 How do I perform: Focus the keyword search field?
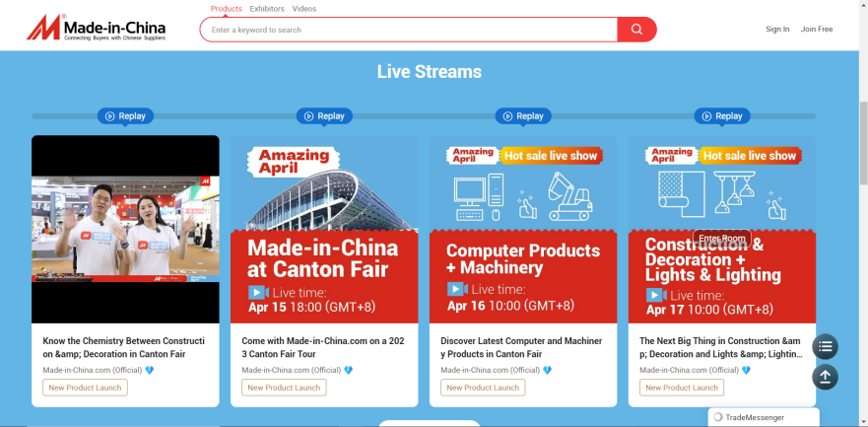(409, 30)
